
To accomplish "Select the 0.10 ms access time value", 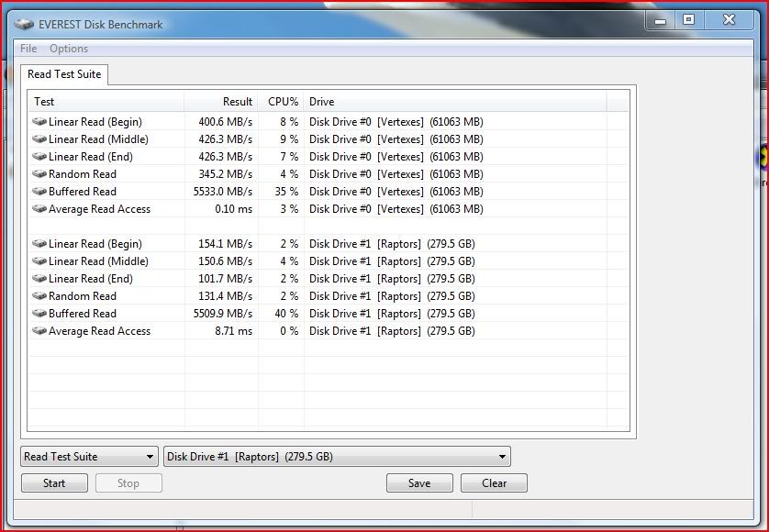I will point(233,209).
